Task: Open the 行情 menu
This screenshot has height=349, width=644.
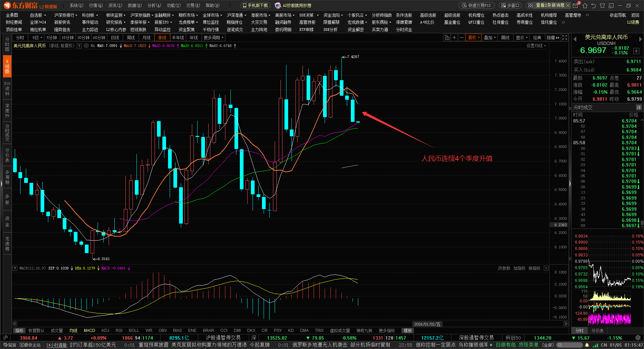Action: pos(96,5)
